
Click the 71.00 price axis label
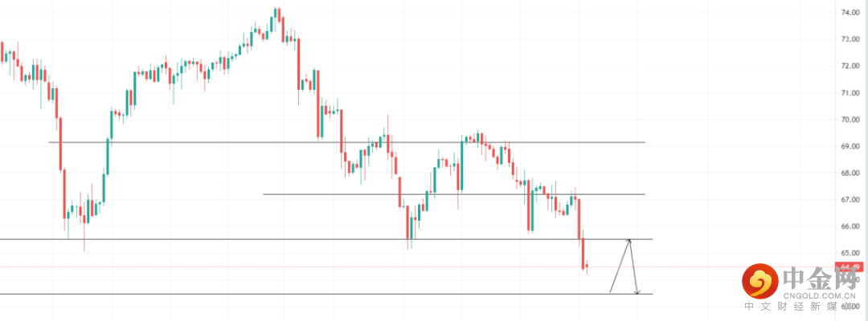point(851,92)
